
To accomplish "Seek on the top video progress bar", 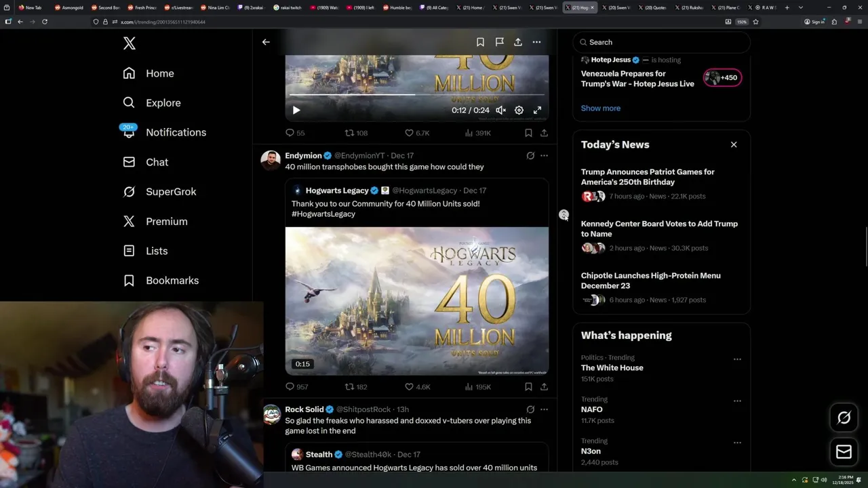I will click(417, 95).
